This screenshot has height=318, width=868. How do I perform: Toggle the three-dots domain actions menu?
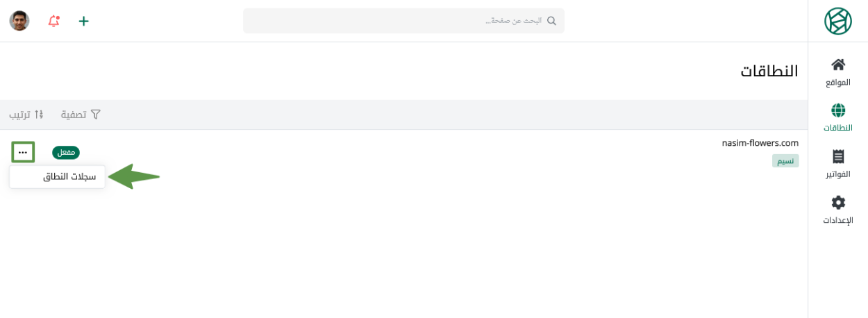coord(23,152)
